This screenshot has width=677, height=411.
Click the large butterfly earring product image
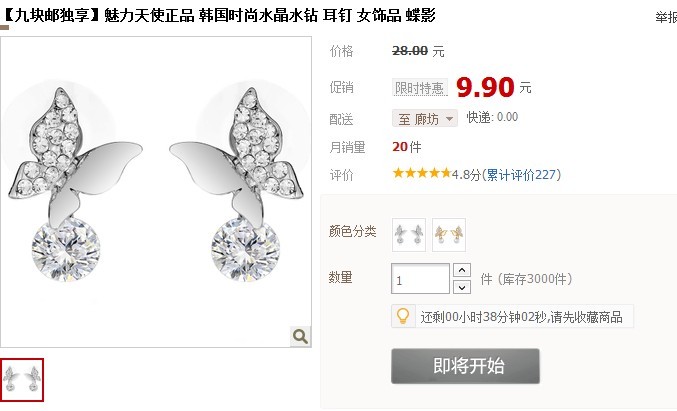point(156,192)
